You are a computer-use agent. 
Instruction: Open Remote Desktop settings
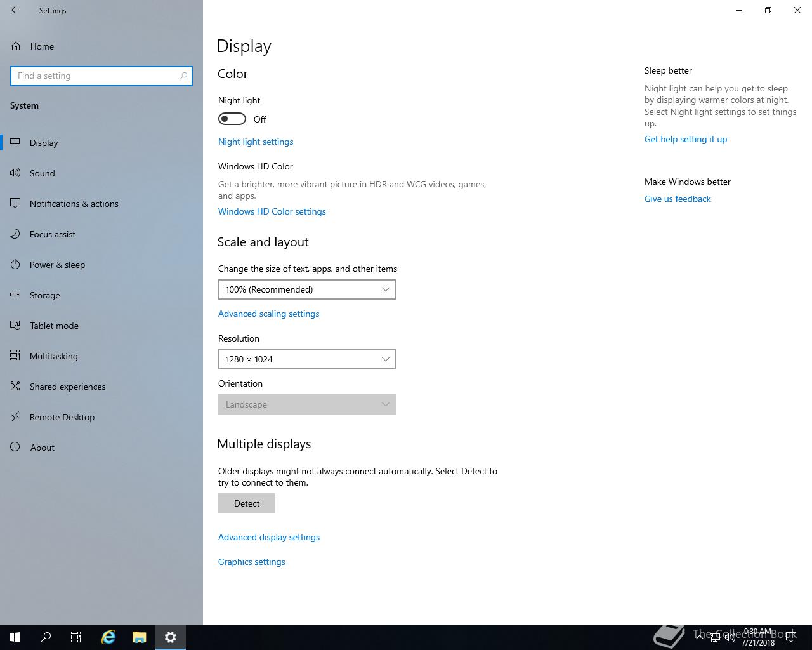pyautogui.click(x=101, y=417)
